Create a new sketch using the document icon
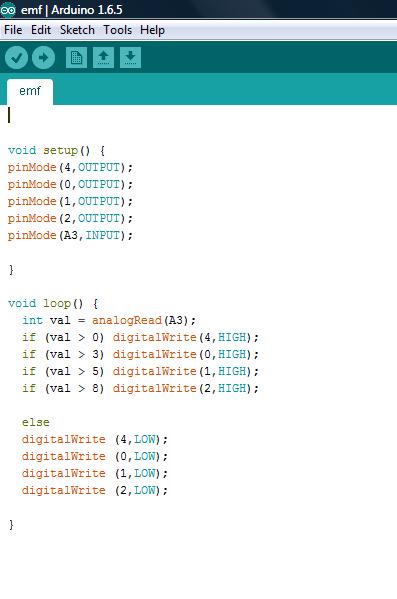Screen dimensions: 397x599 [x=76, y=58]
